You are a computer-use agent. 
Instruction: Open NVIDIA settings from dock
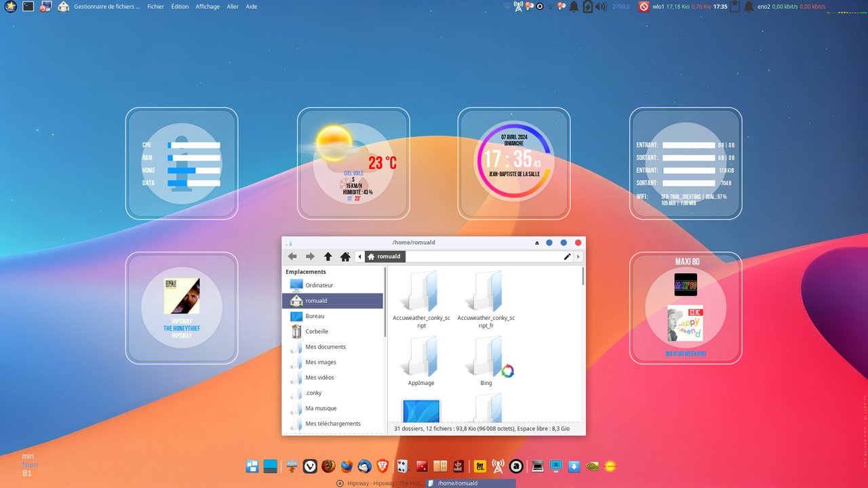593,466
